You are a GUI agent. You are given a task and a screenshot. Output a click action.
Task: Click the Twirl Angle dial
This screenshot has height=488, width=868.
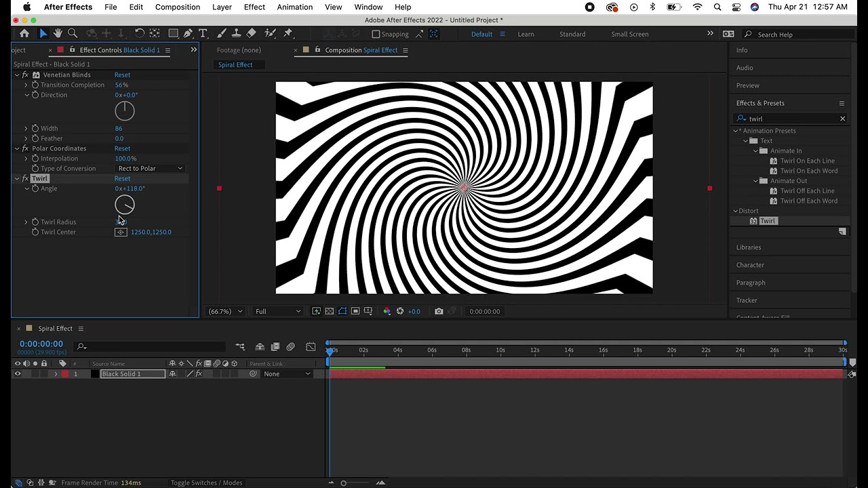pyautogui.click(x=125, y=205)
